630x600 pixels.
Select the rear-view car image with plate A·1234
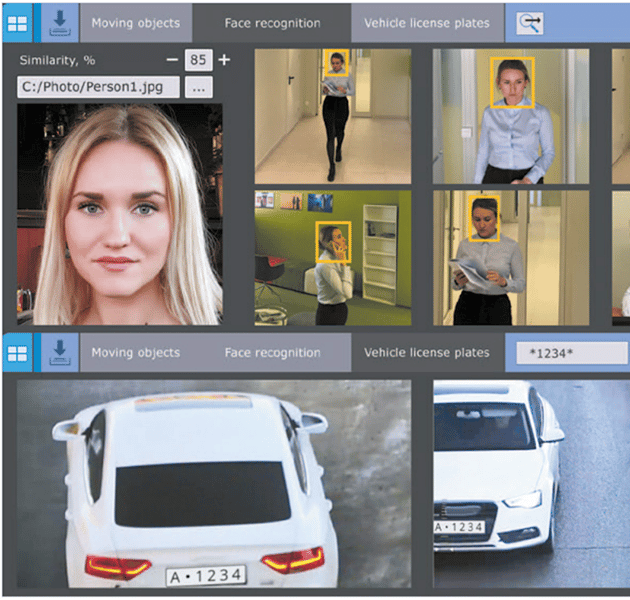pos(214,484)
